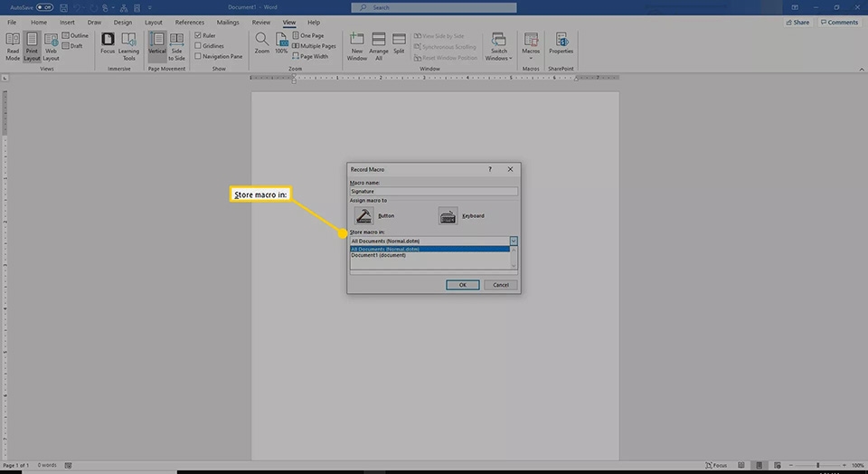
Task: Select Print Layout view in ribbon
Action: (x=32, y=46)
